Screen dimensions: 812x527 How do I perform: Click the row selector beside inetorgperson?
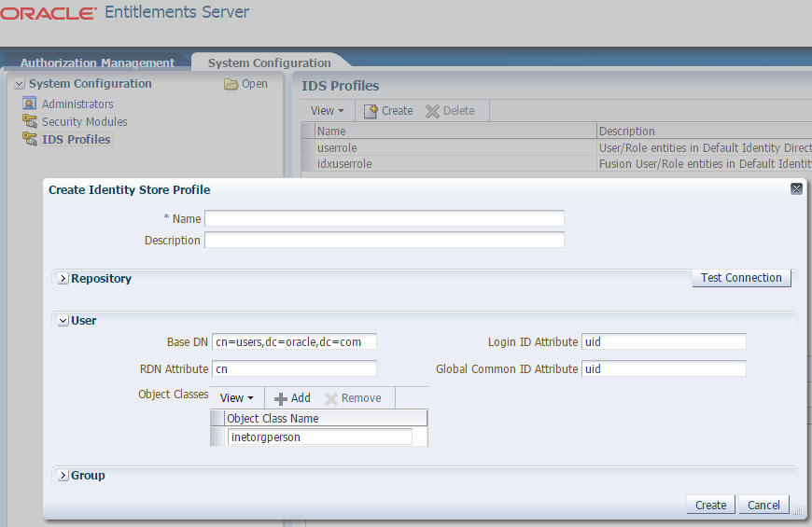coord(217,437)
